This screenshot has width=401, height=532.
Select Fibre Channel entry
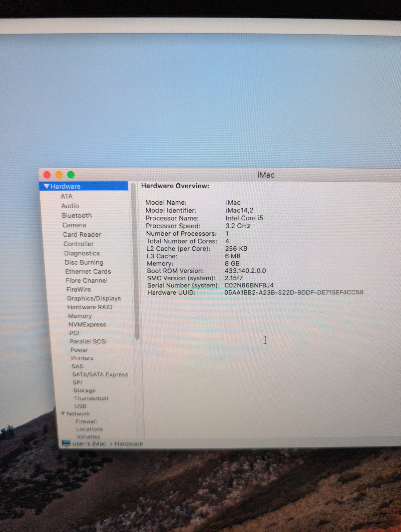pos(87,281)
